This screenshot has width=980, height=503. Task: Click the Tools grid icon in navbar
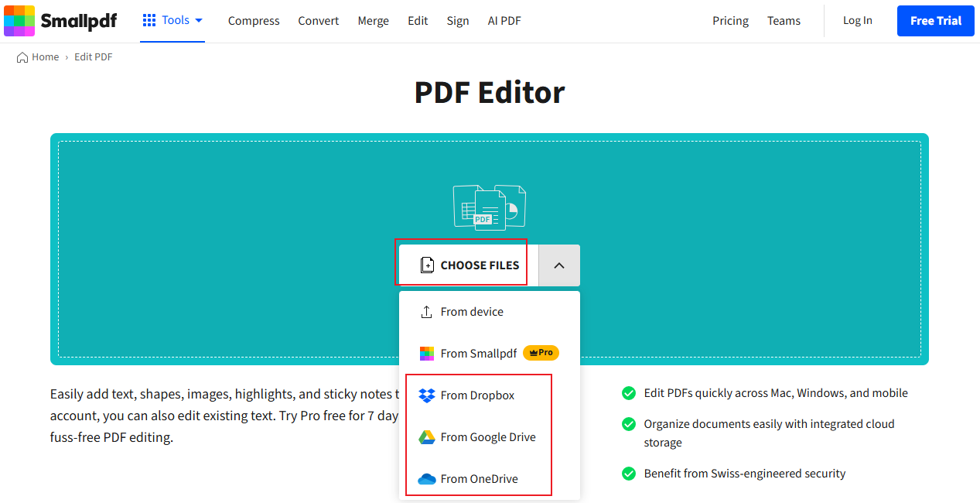[148, 20]
